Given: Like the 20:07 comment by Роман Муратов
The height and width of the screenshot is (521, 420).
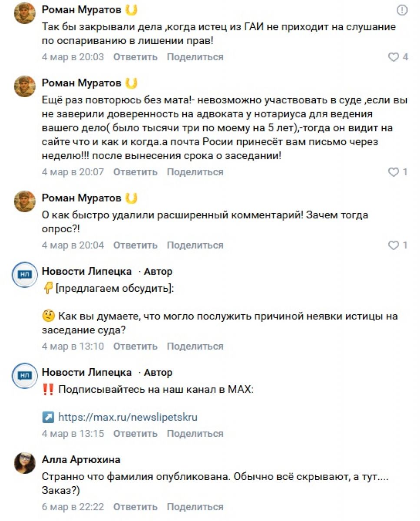Looking at the screenshot, I should [394, 172].
